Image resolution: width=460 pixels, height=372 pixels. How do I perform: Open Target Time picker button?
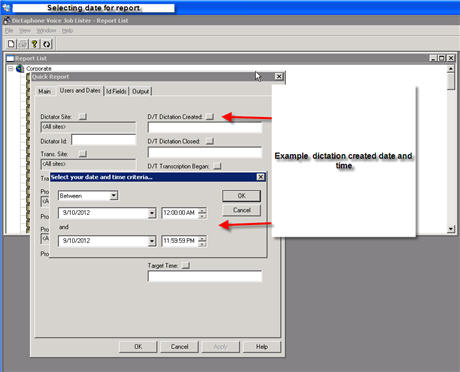coord(186,265)
